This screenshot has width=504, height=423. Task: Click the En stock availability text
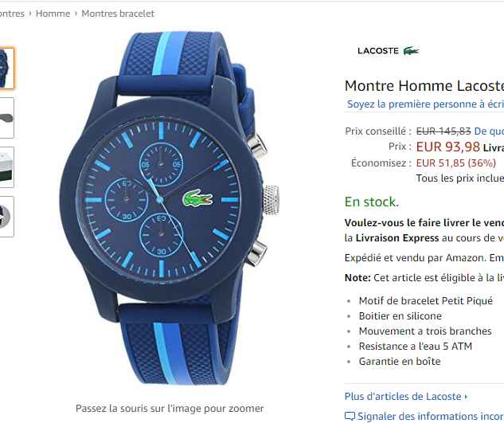coord(372,202)
